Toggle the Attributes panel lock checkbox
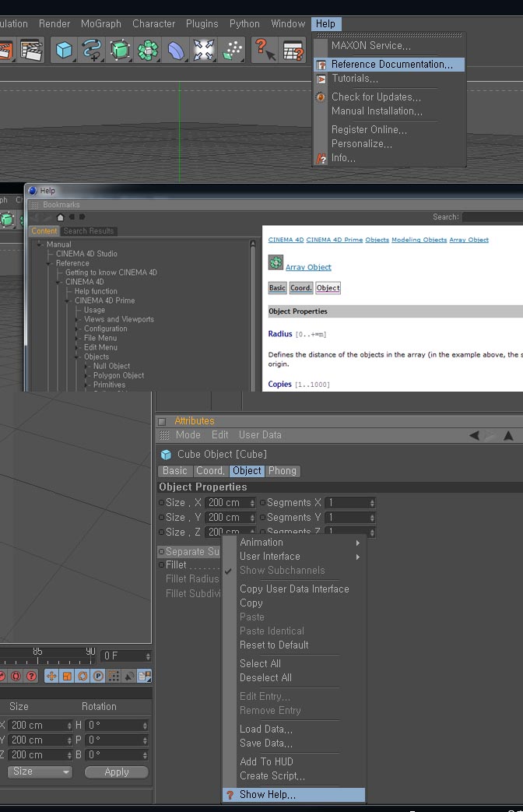Screen dimensions: 523x812 pyautogui.click(x=162, y=421)
